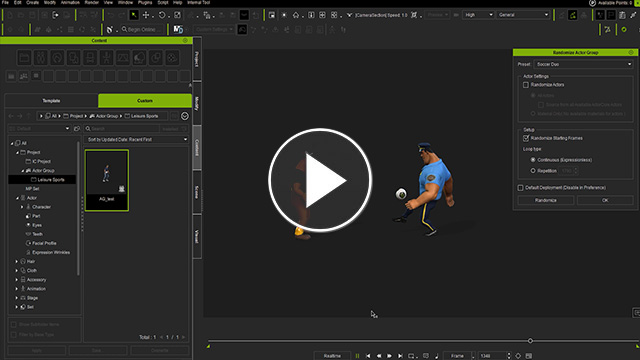
Task: Click the large video play overlay button
Action: tap(320, 180)
